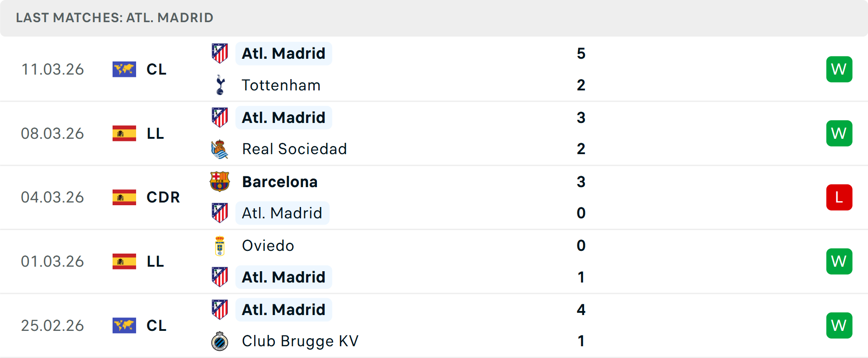This screenshot has height=358, width=868.
Task: Select the red L badge for the Barcelona loss
Action: 839,198
